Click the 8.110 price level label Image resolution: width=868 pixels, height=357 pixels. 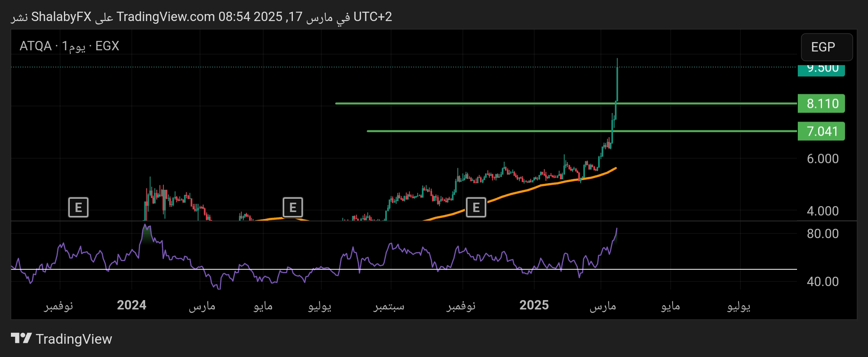point(821,104)
